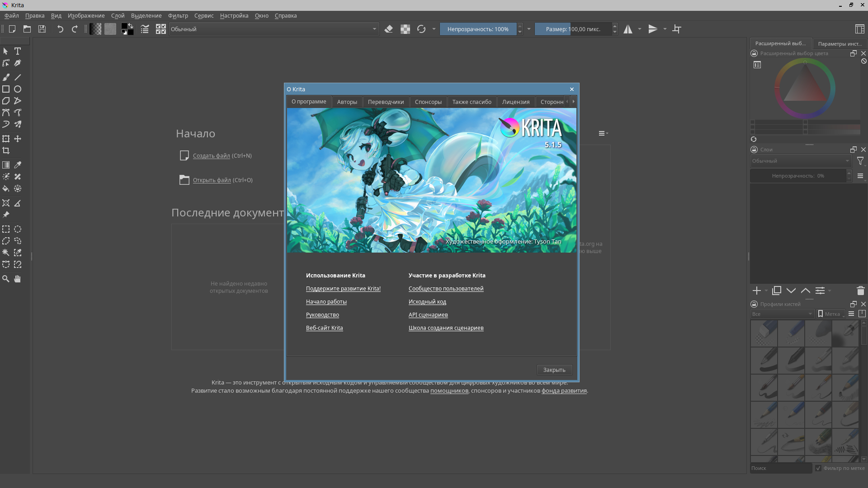Click Открыть файл link on welcome page

point(212,180)
